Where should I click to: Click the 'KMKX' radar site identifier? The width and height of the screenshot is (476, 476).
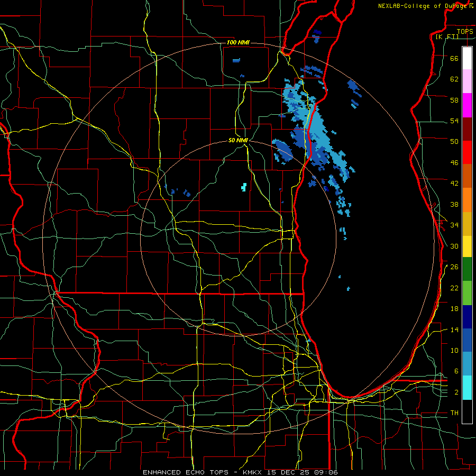coord(252,472)
